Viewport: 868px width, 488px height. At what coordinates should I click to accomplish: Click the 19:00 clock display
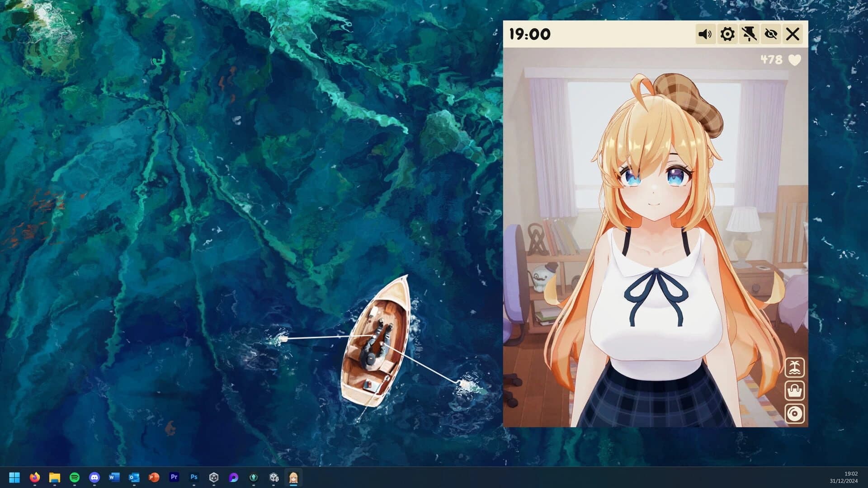pos(529,33)
